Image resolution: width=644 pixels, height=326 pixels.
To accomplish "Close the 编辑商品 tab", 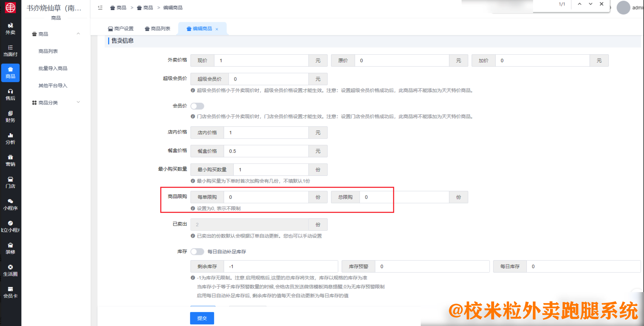I will pos(217,29).
